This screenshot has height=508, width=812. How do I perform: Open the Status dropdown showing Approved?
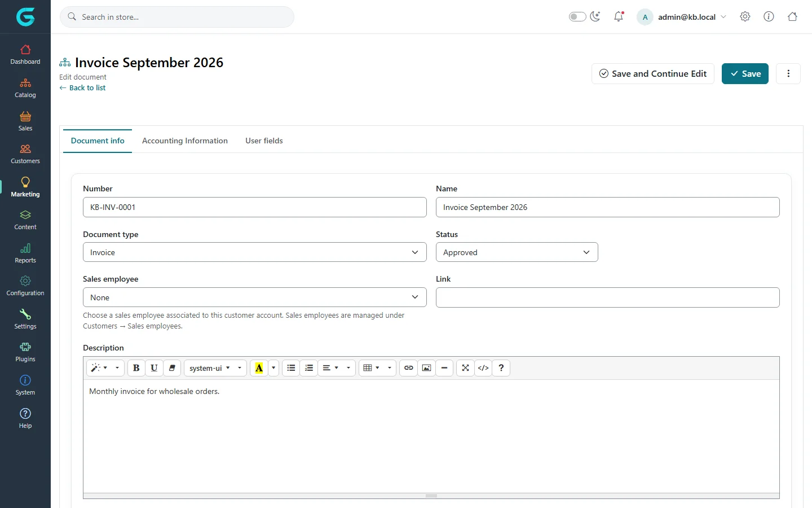coord(517,252)
